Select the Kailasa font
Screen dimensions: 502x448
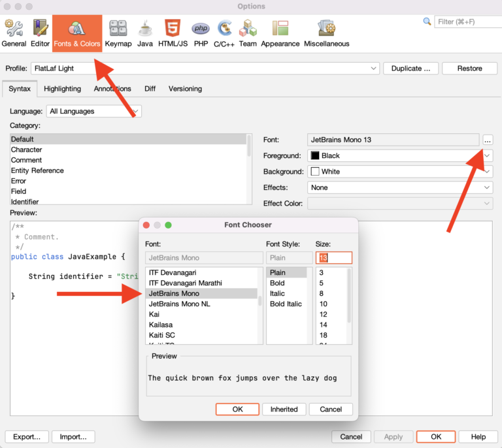click(x=202, y=325)
